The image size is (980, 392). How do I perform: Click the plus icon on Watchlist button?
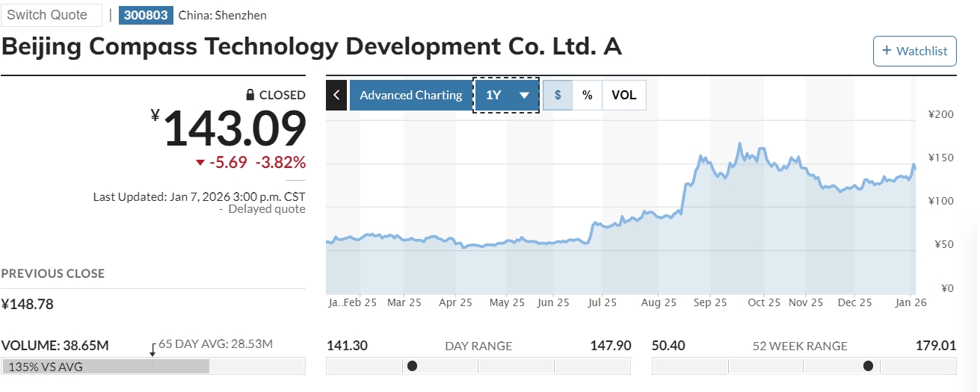pyautogui.click(x=887, y=51)
